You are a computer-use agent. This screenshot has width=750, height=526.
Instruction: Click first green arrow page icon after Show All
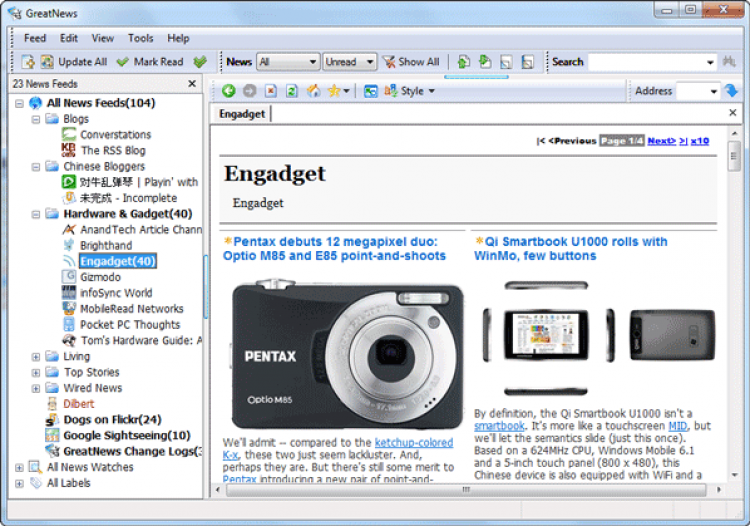coord(463,62)
